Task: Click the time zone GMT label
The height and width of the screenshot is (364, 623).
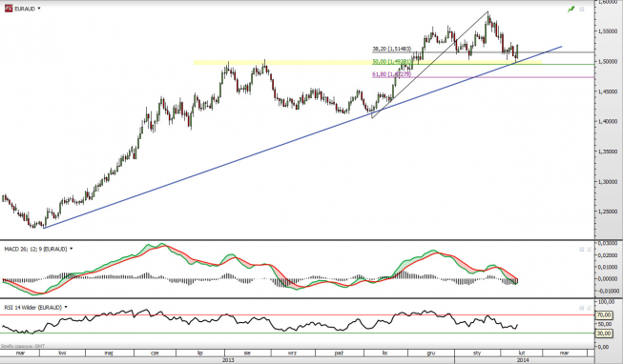Action: point(23,346)
